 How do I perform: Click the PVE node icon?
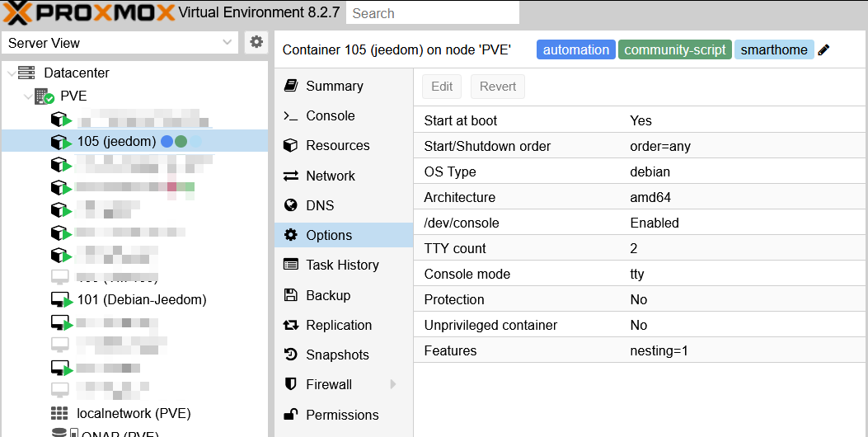pyautogui.click(x=44, y=96)
